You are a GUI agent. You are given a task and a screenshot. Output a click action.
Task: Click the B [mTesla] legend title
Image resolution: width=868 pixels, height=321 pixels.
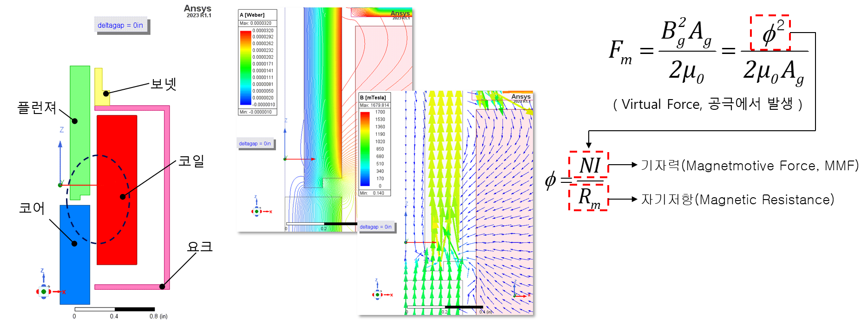pos(373,98)
